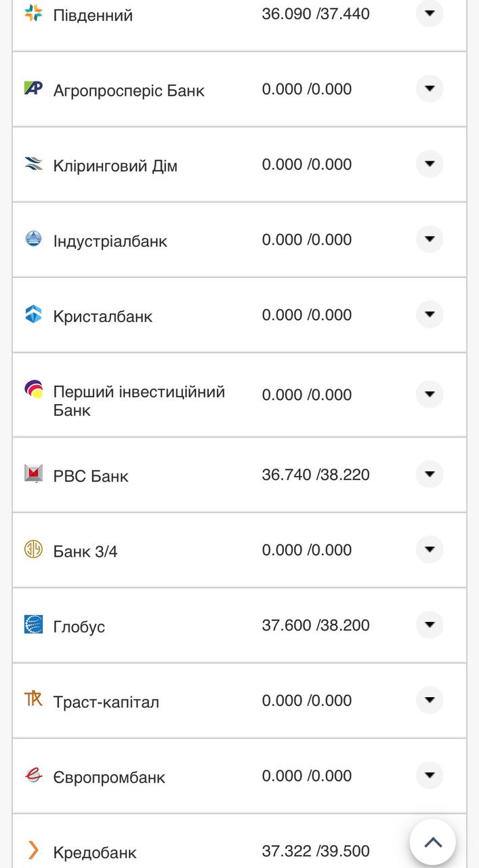
Task: Click the Індустріалбанк logo icon
Action: [x=33, y=239]
